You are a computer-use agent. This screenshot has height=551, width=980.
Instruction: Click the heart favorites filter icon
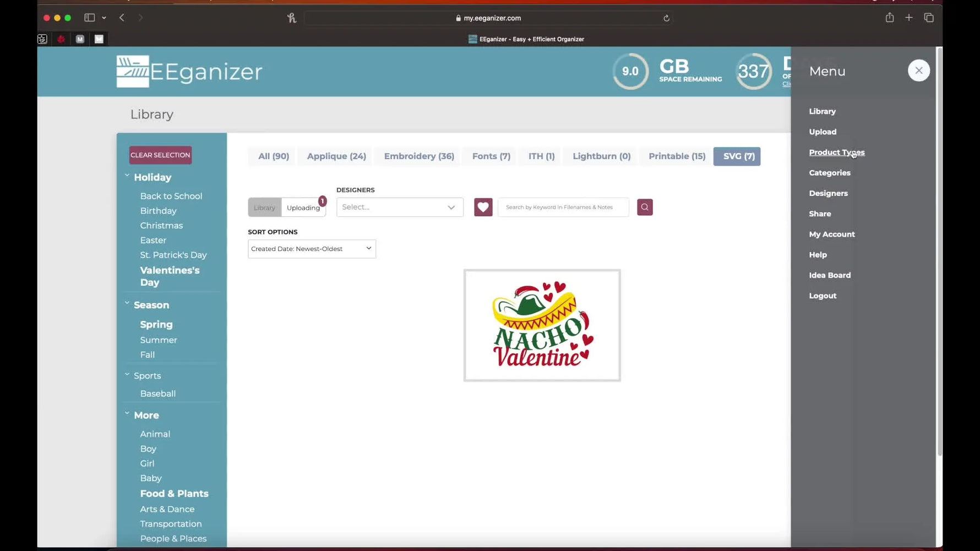(483, 207)
